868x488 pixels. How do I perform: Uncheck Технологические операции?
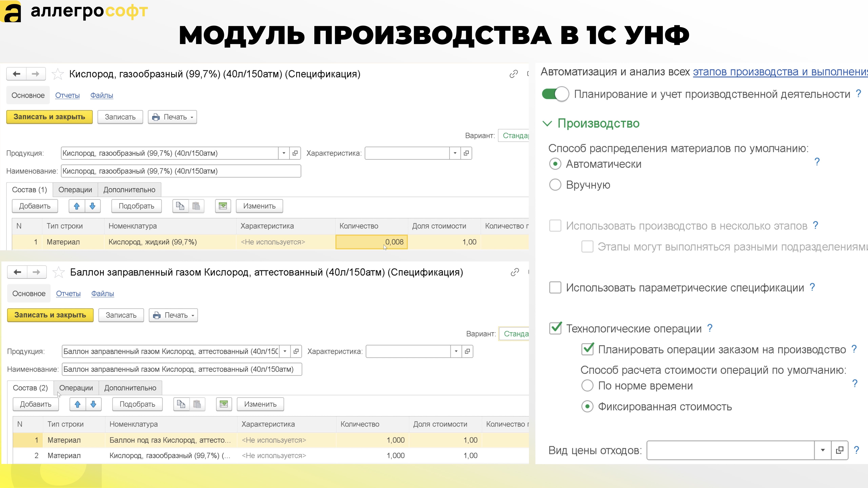point(555,328)
